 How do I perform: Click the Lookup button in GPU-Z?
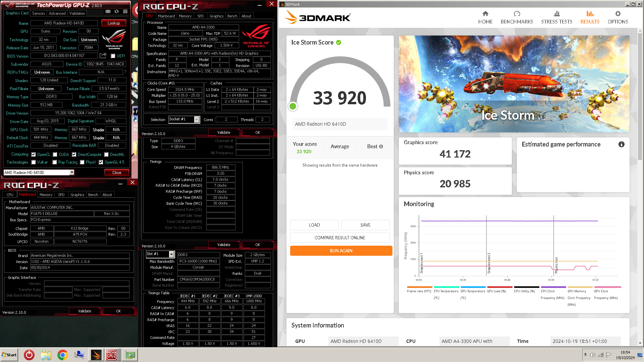coord(114,23)
